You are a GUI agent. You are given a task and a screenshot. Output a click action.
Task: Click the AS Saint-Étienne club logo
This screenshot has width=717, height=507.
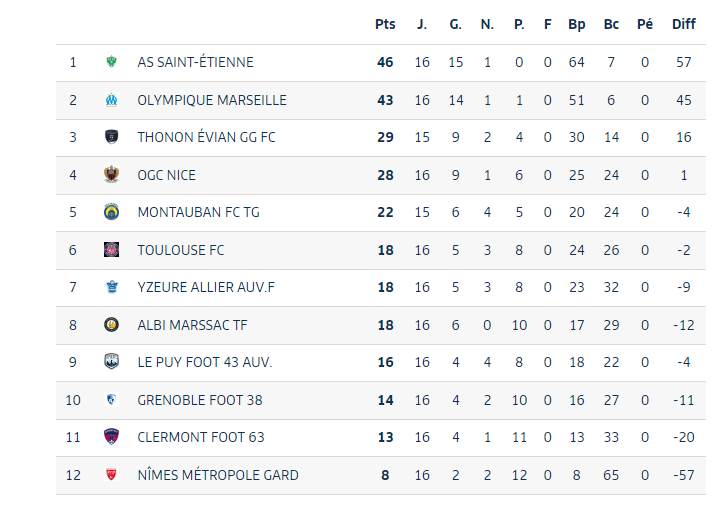tap(111, 62)
